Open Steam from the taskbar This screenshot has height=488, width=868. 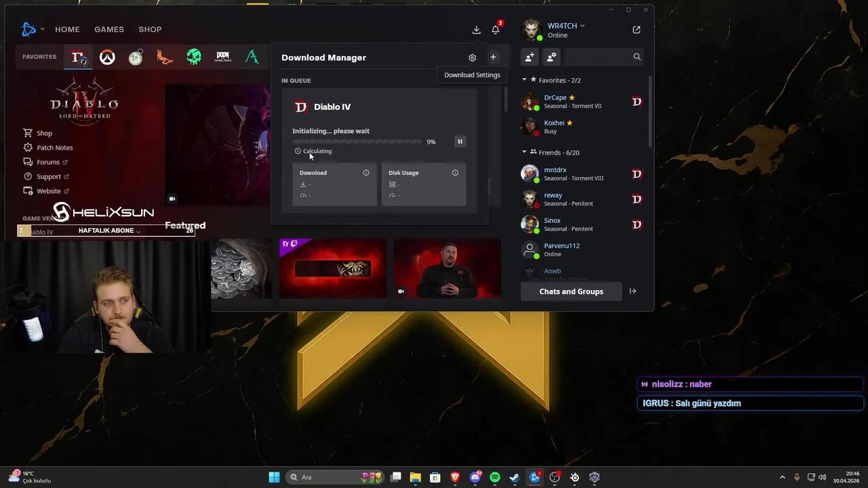point(515,477)
